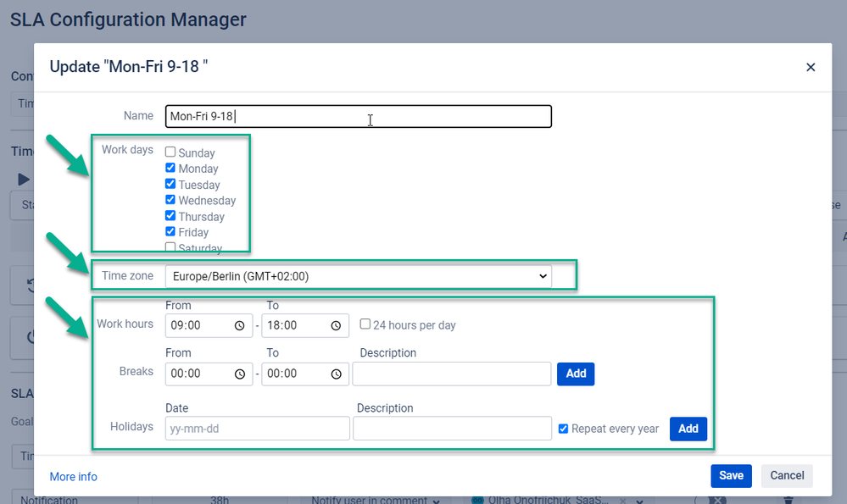Open the More info link
This screenshot has width=847, height=504.
coord(74,477)
